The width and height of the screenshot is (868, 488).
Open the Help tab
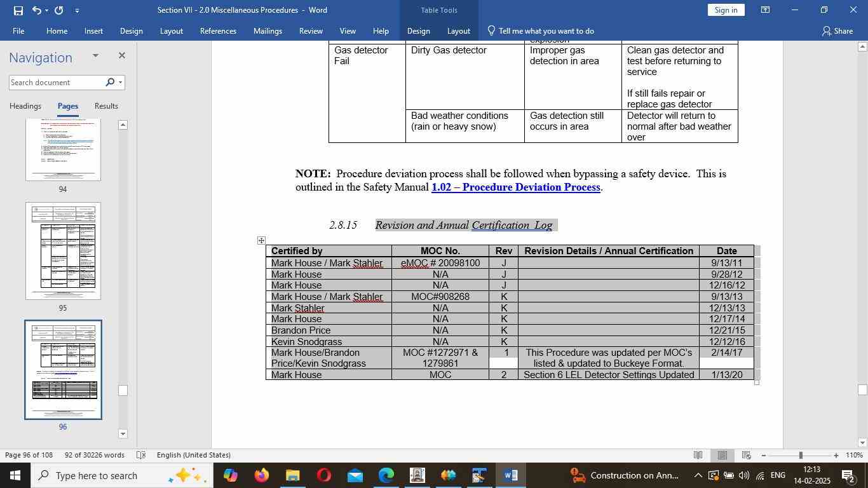pyautogui.click(x=381, y=30)
